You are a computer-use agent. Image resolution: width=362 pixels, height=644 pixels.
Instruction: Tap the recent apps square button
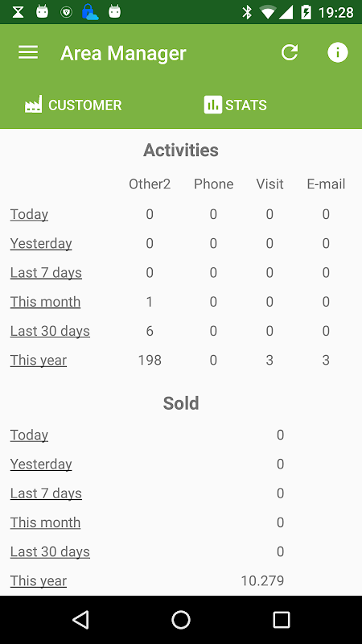click(282, 620)
